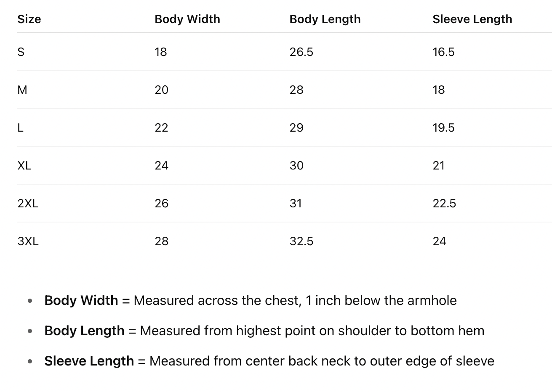This screenshot has height=392, width=552.
Task: Select the L size row label
Action: coord(20,127)
